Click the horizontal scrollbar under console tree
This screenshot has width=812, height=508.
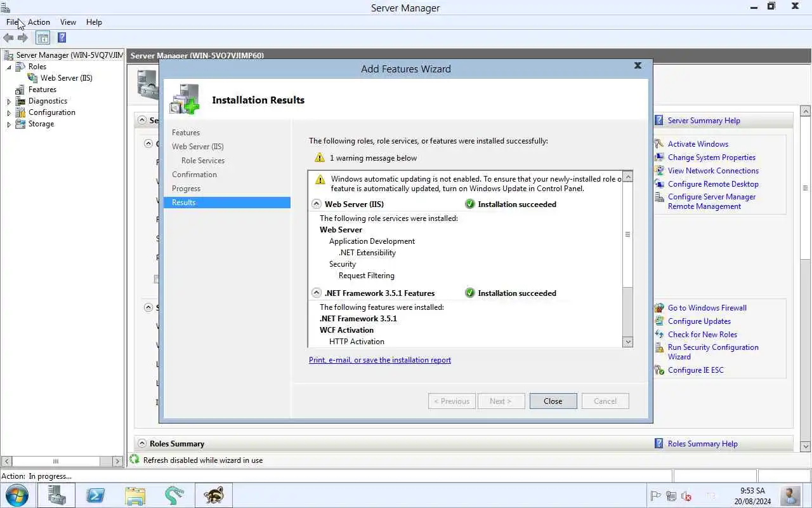tap(56, 462)
